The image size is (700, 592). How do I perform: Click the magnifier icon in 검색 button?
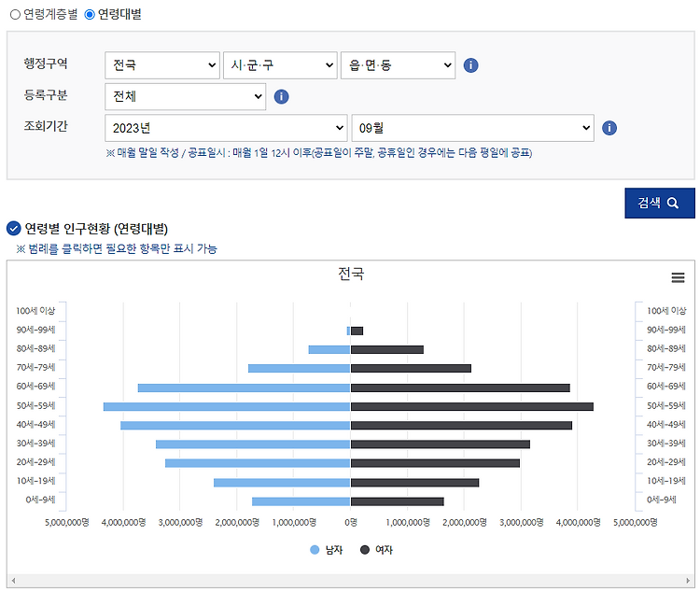pos(672,204)
